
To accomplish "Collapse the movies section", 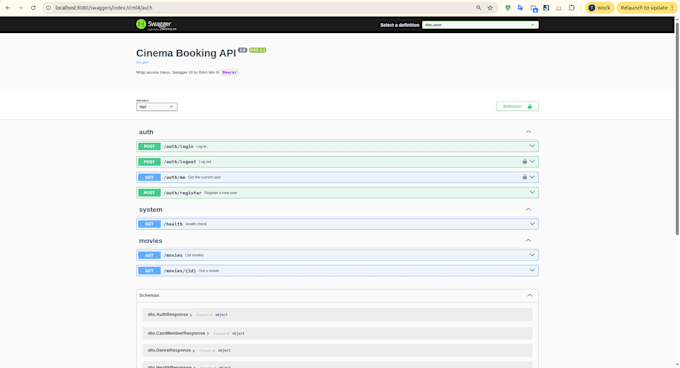I will 528,241.
